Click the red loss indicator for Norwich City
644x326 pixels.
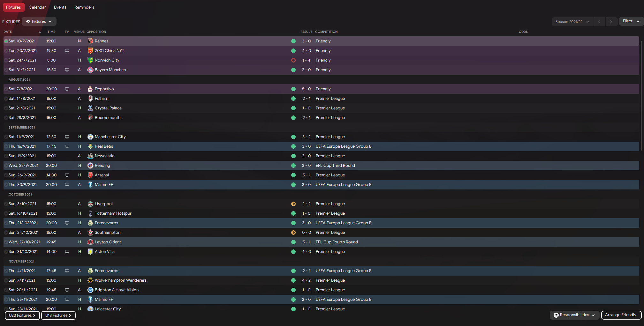[x=293, y=60]
